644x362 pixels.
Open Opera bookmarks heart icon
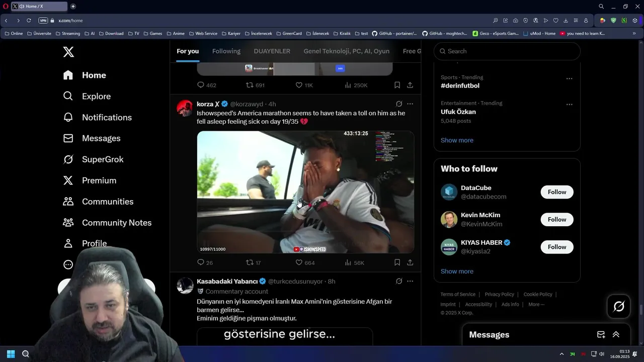click(556, 21)
